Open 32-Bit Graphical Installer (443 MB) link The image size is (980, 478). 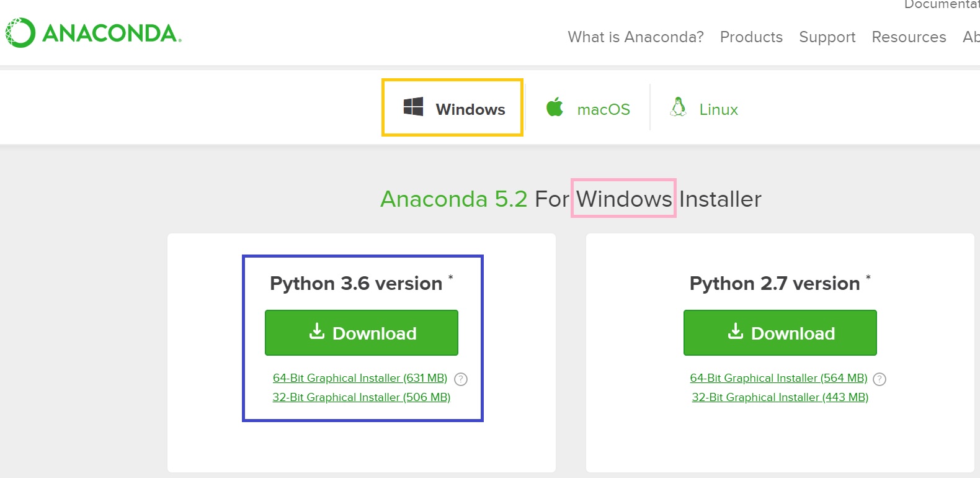tap(780, 397)
